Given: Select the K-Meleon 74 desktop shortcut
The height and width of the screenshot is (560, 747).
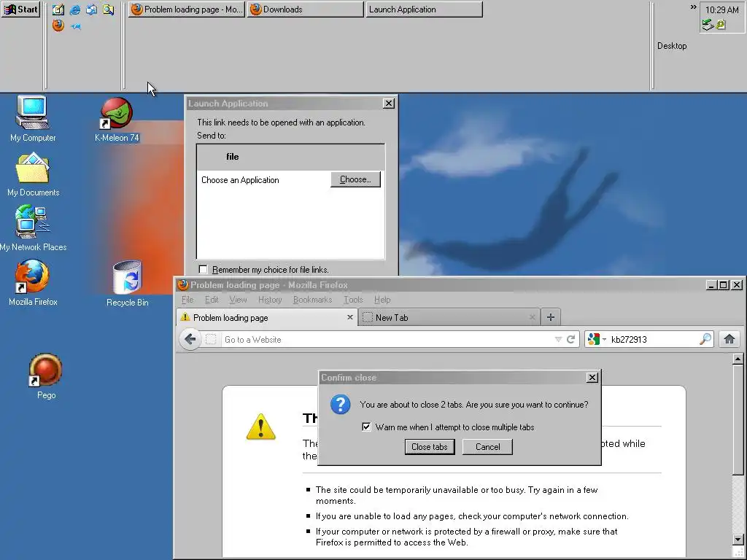Looking at the screenshot, I should (x=117, y=120).
